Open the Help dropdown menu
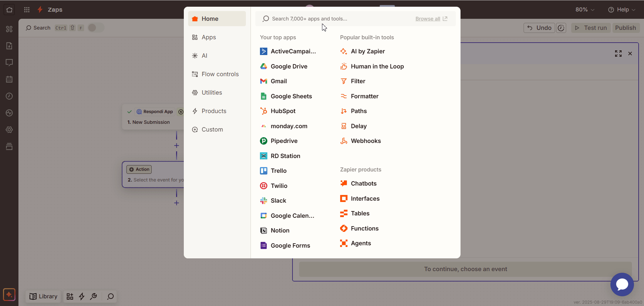The width and height of the screenshot is (644, 306). 622,10
